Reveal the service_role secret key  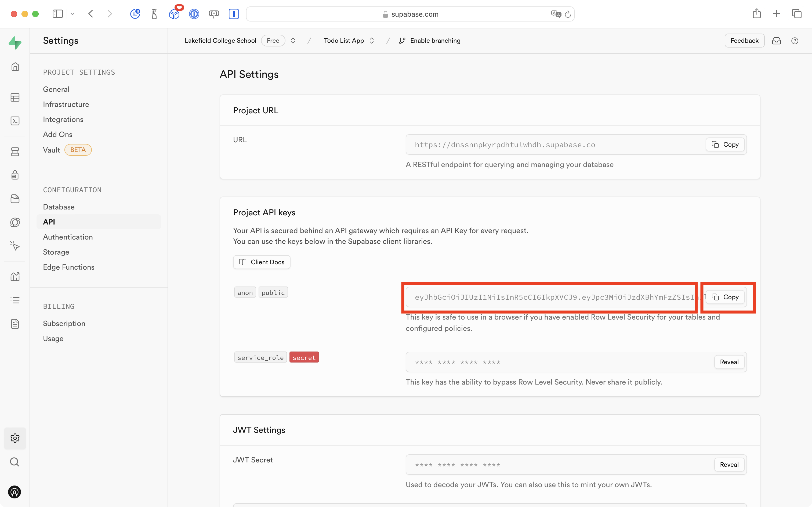click(729, 362)
